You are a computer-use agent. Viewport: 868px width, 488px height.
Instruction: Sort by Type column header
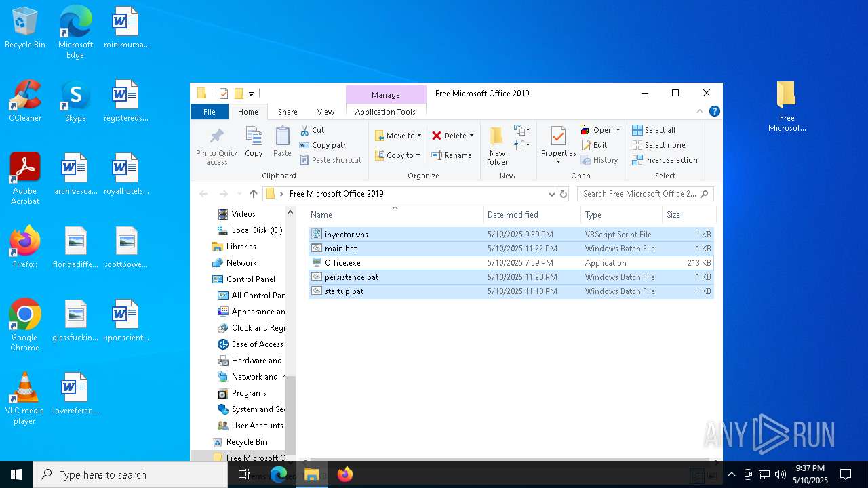coord(621,215)
